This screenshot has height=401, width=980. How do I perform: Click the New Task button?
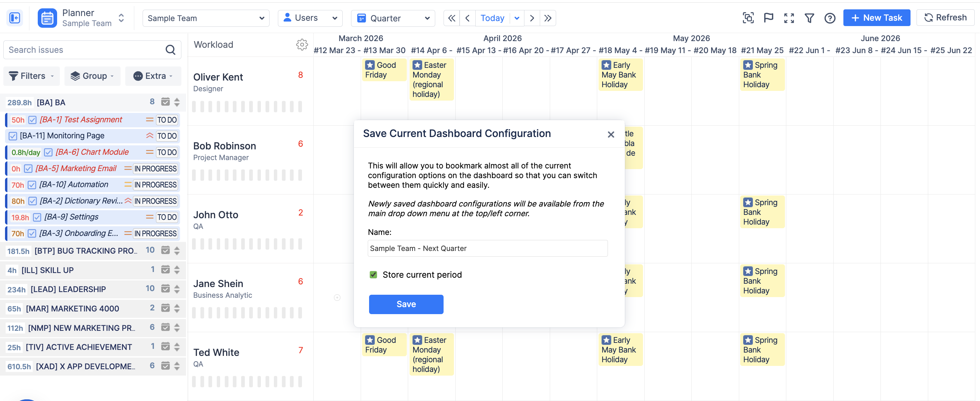876,18
